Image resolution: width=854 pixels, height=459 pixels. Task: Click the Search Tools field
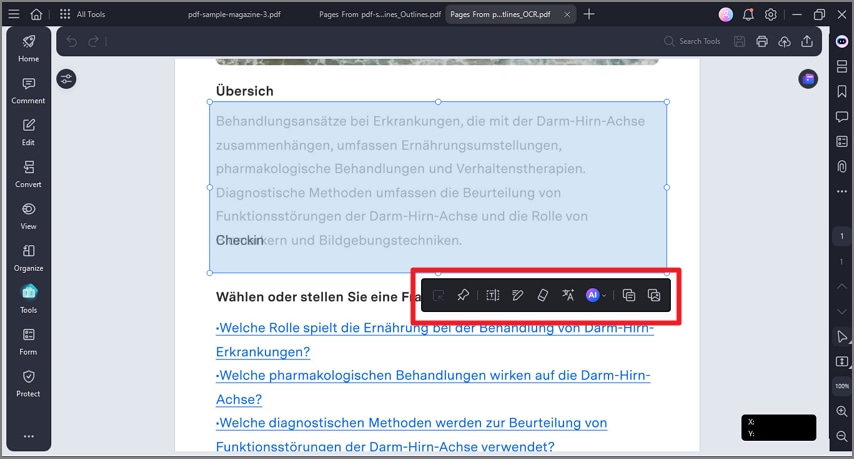pos(692,41)
